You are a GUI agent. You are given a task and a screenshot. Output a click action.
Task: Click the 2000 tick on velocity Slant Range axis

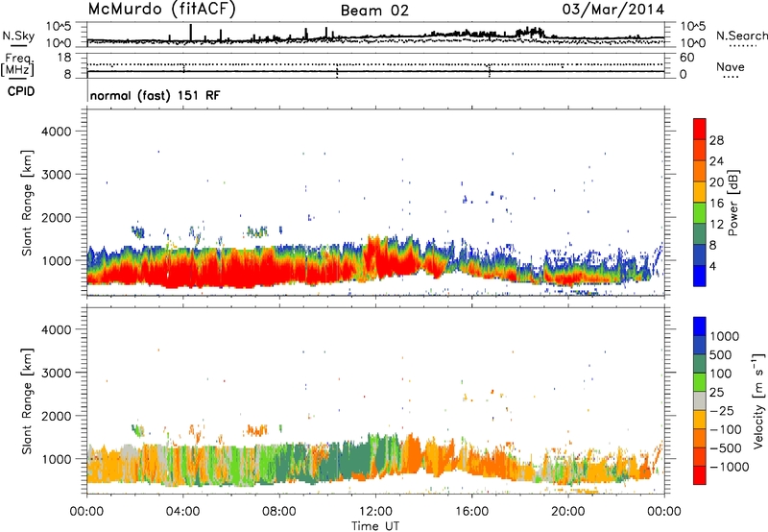coord(56,416)
